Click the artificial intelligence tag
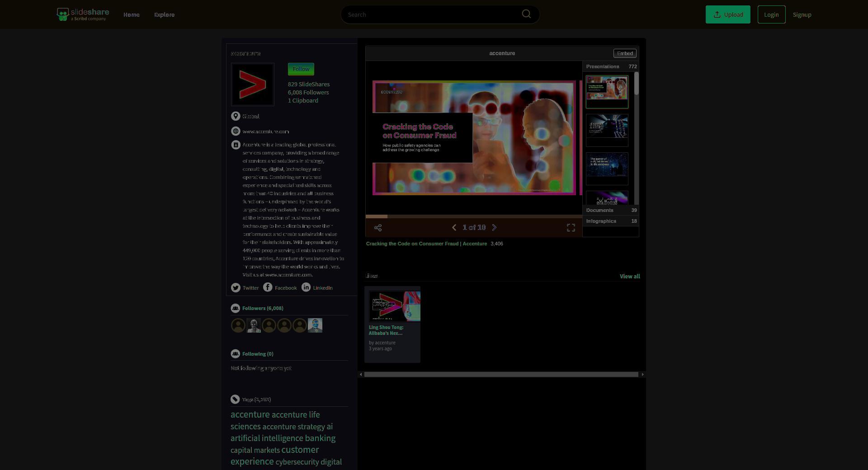Screen dimensions: 868x470 point(267,438)
